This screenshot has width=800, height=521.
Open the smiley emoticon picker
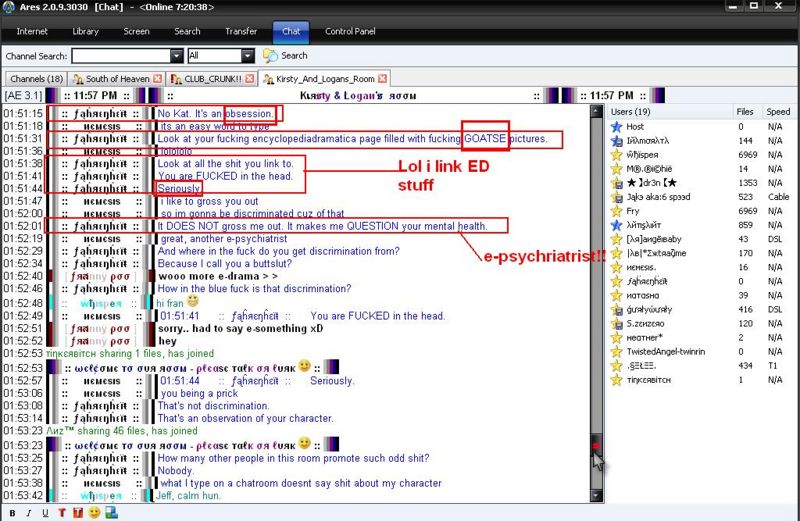click(x=94, y=513)
